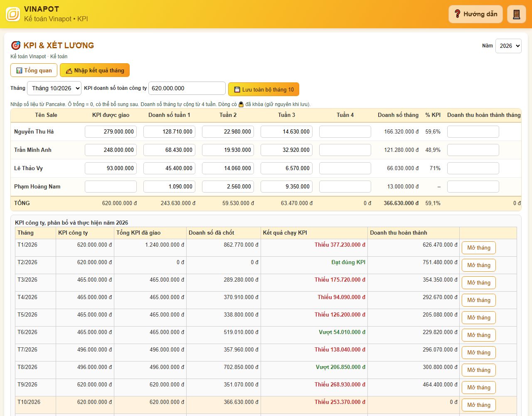Viewport: 532px width, 416px height.
Task: Click Mở tháng for T5/2026
Action: coord(478,318)
